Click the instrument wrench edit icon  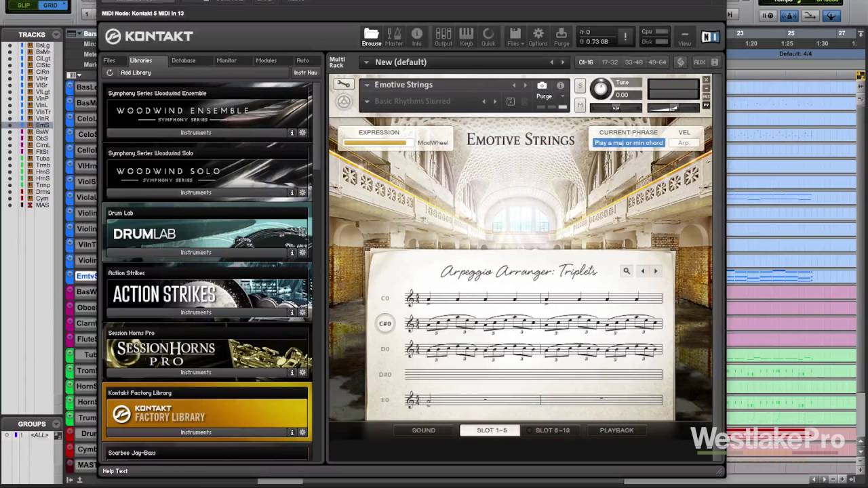pyautogui.click(x=344, y=84)
